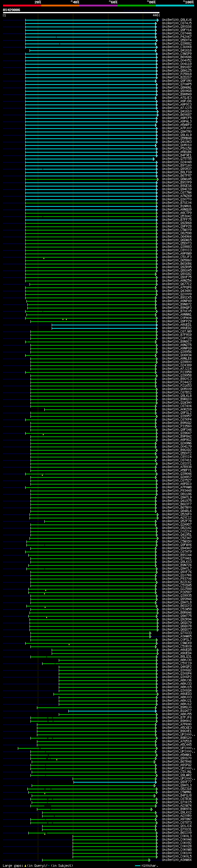This screenshot has height=868, width=197.
Task: Select the UniRef100_Q8H6N1 label
Action: click(x=177, y=88)
